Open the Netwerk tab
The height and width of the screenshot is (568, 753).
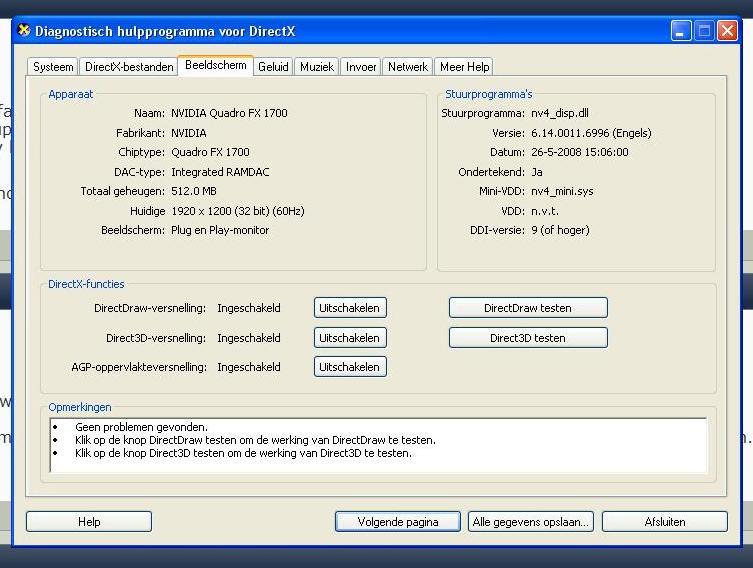[x=408, y=67]
